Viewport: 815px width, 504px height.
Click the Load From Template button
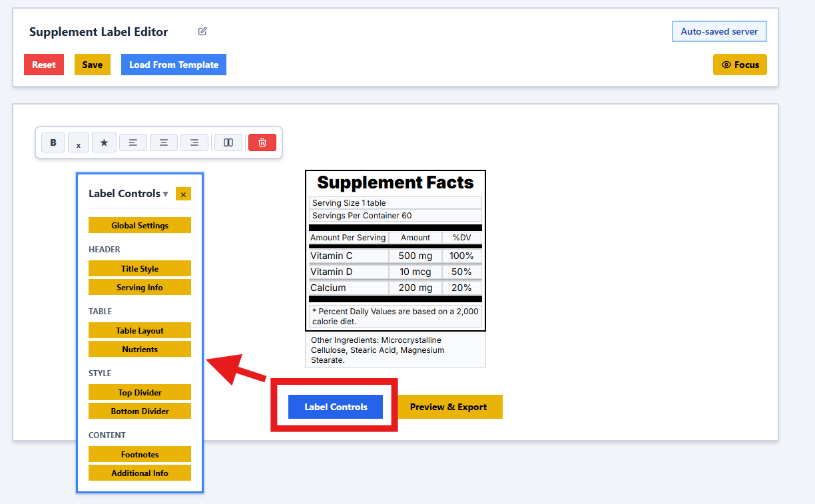pyautogui.click(x=174, y=65)
